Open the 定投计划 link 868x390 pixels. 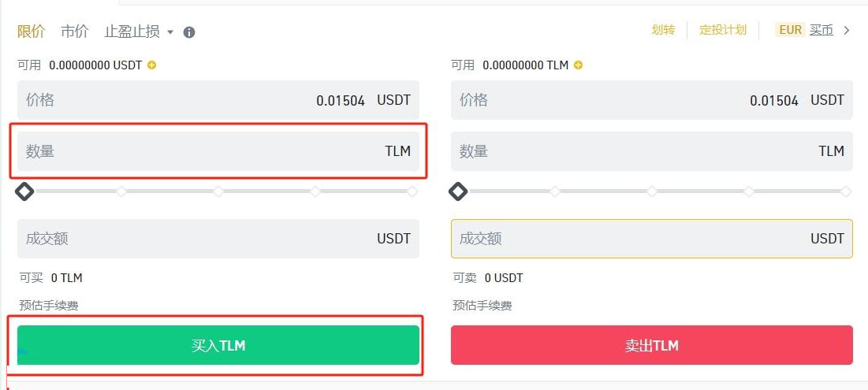tap(722, 30)
